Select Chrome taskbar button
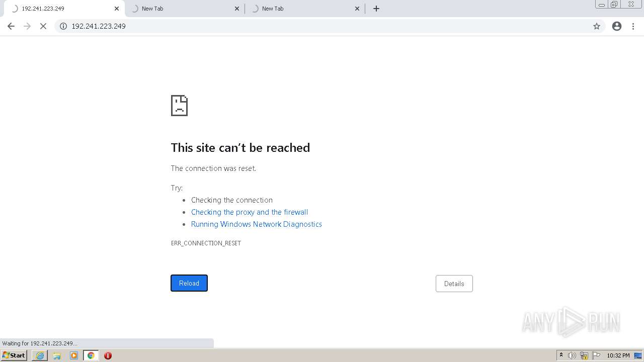This screenshot has height=362, width=644. point(91,355)
